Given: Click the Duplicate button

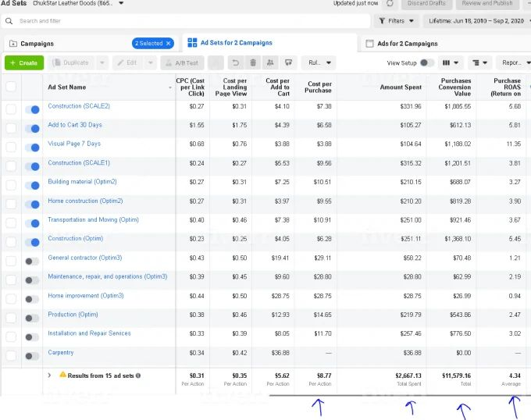Looking at the screenshot, I should point(72,62).
